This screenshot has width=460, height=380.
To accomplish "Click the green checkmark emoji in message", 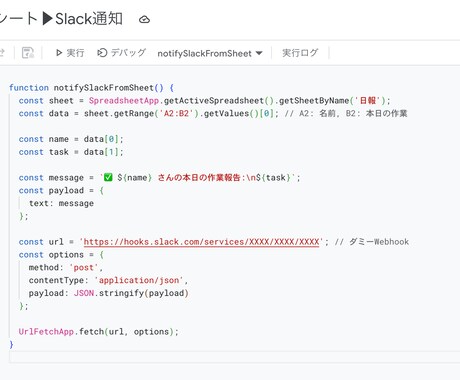I will [x=108, y=177].
